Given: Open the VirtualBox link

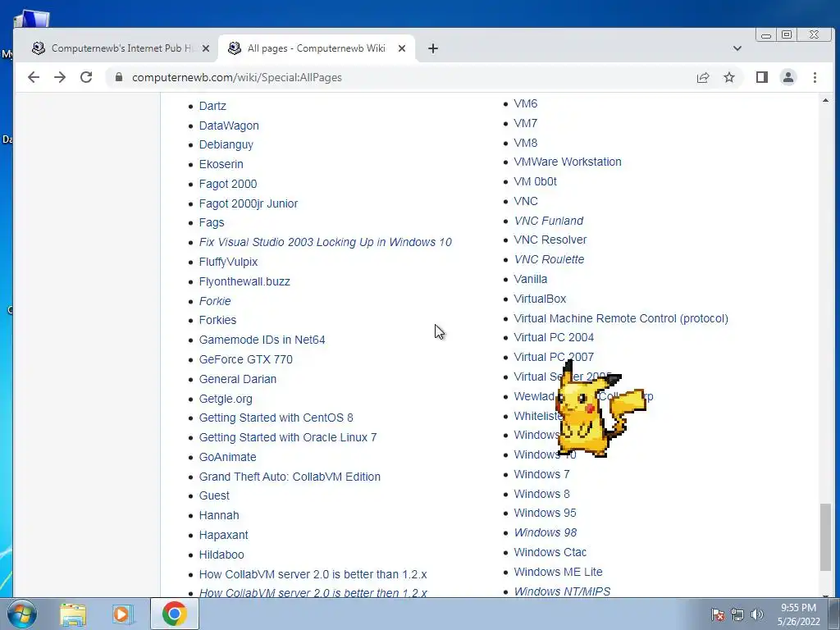Looking at the screenshot, I should click(x=540, y=299).
